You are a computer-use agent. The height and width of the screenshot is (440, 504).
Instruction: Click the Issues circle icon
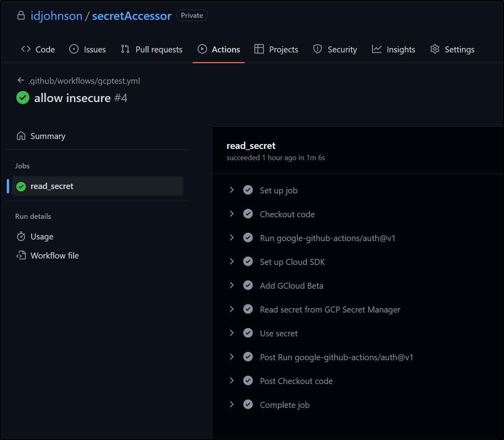point(74,49)
